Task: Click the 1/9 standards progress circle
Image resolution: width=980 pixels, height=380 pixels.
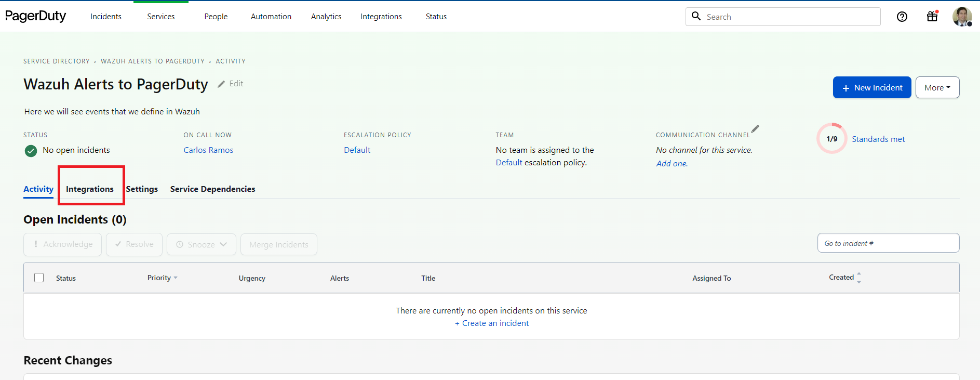Action: (x=832, y=139)
